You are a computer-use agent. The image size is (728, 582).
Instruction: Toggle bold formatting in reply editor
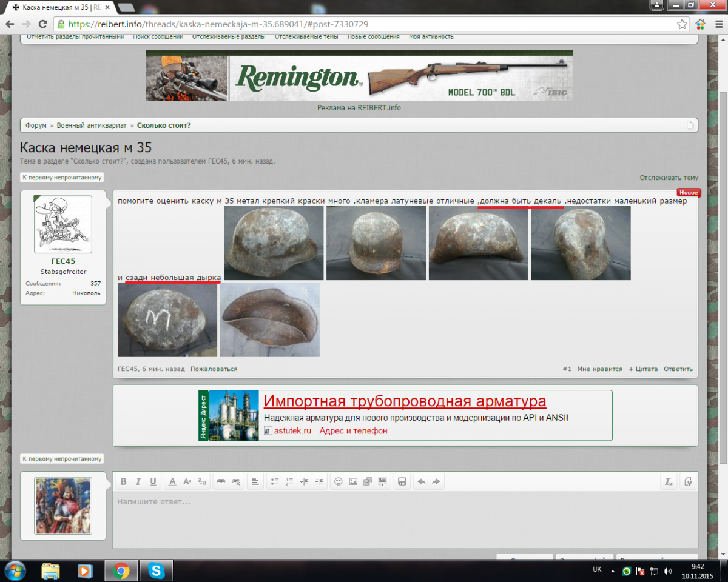pyautogui.click(x=124, y=481)
